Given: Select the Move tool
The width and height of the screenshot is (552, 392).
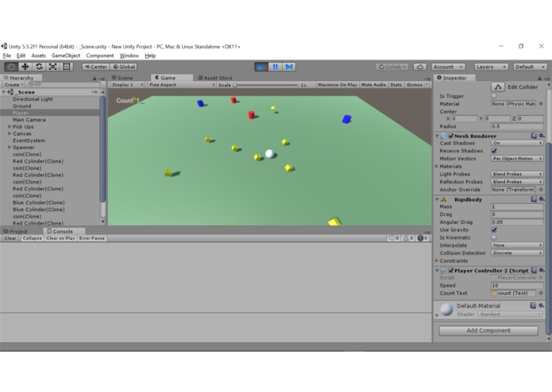Looking at the screenshot, I should click(25, 67).
